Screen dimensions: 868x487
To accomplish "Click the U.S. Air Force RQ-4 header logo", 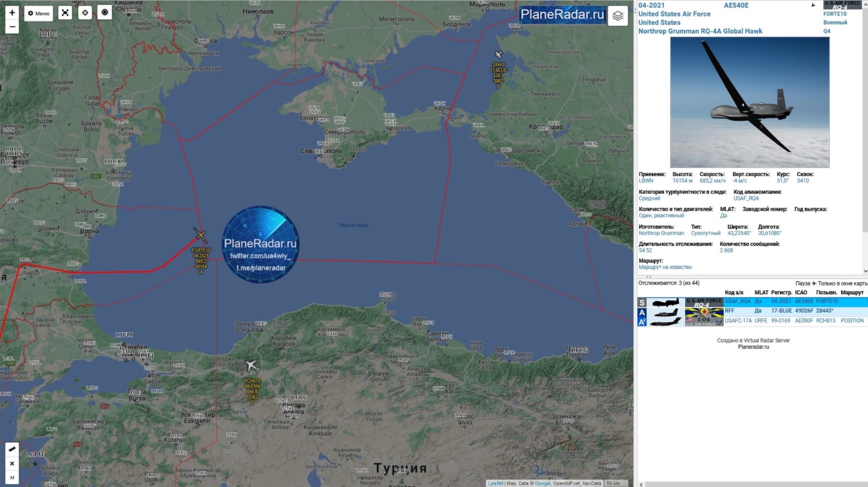I will tap(842, 5).
